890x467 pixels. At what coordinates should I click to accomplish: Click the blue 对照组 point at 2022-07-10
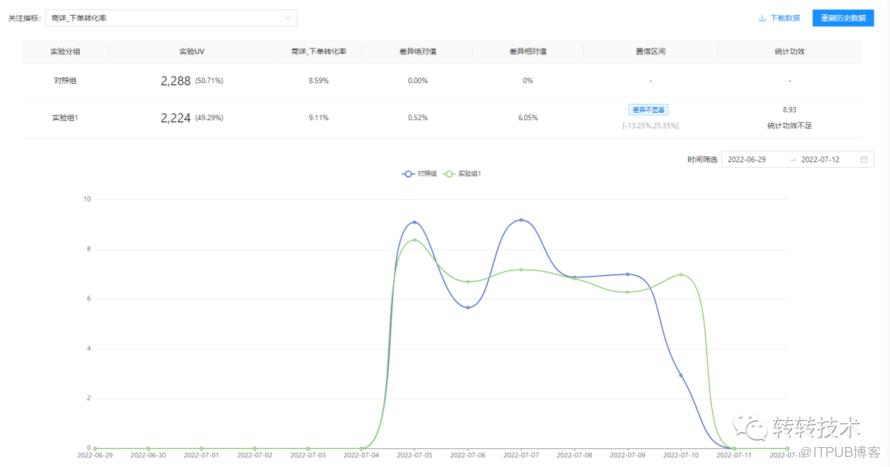coord(681,376)
